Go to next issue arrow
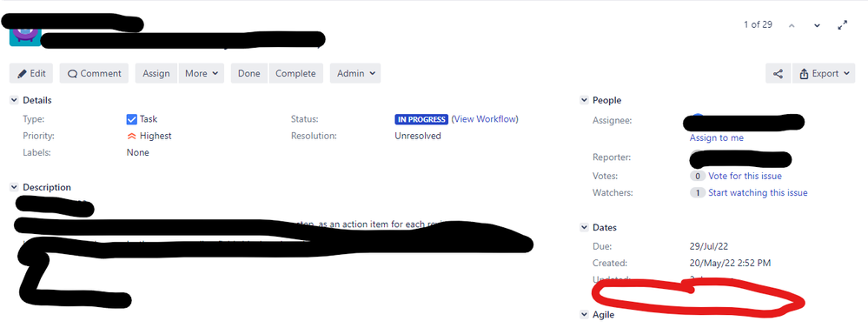Image resolution: width=868 pixels, height=328 pixels. coord(817,25)
